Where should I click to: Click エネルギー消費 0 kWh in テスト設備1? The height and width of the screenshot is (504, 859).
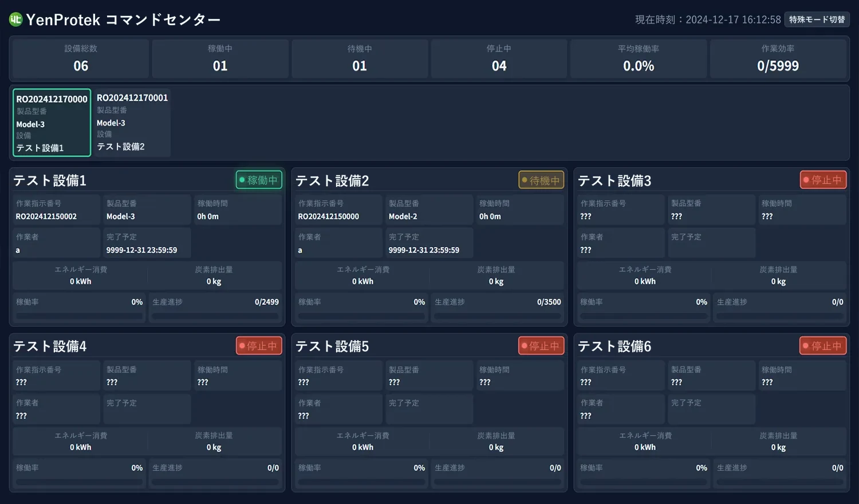pos(81,275)
